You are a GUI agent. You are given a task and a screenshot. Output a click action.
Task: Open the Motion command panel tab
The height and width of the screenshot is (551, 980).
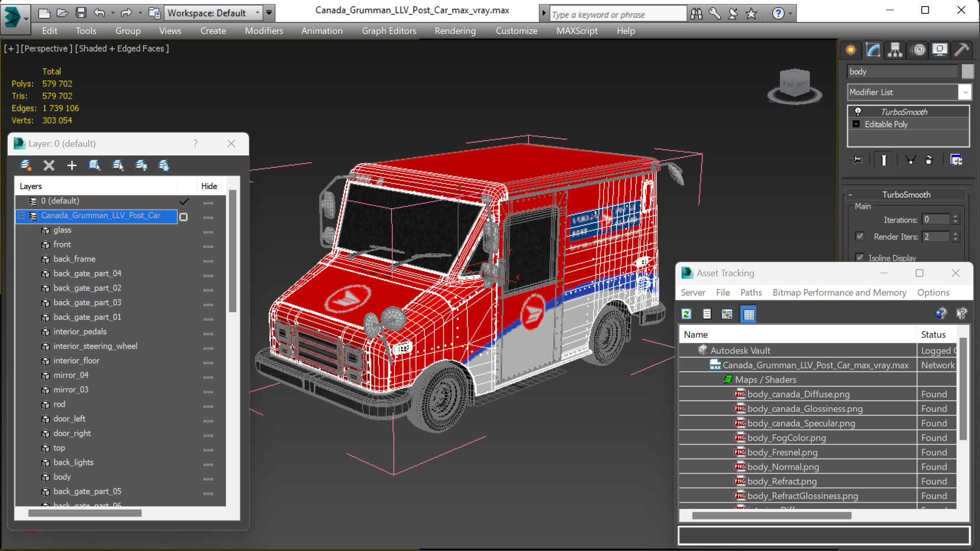(x=918, y=49)
